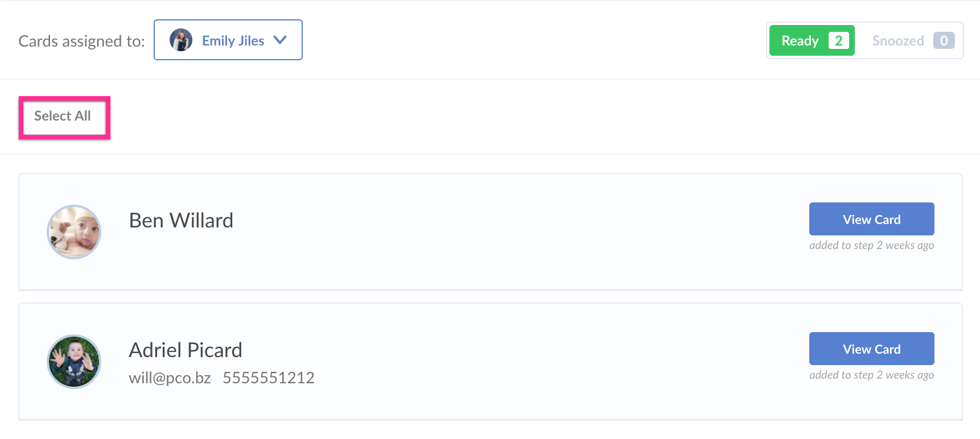This screenshot has width=980, height=439.
Task: Click the 'Cards assigned to:' label
Action: (x=81, y=41)
